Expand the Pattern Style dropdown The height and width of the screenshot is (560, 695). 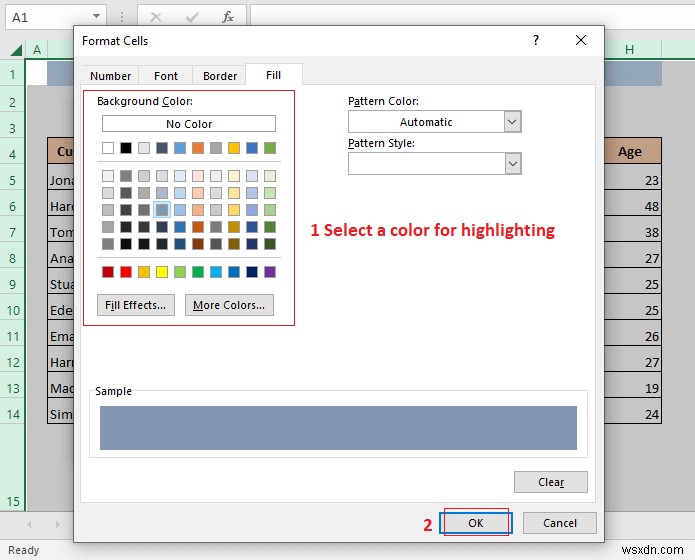point(512,163)
